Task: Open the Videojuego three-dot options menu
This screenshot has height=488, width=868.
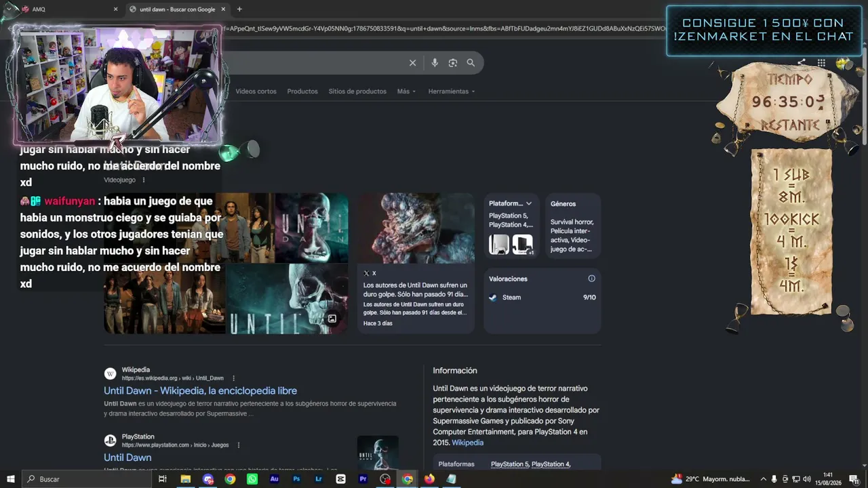Action: pyautogui.click(x=144, y=180)
